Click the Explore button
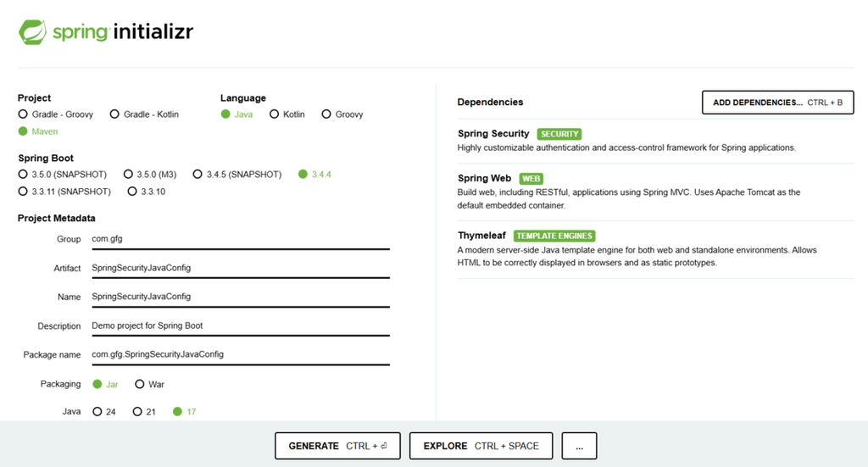This screenshot has width=868, height=467. 481,446
